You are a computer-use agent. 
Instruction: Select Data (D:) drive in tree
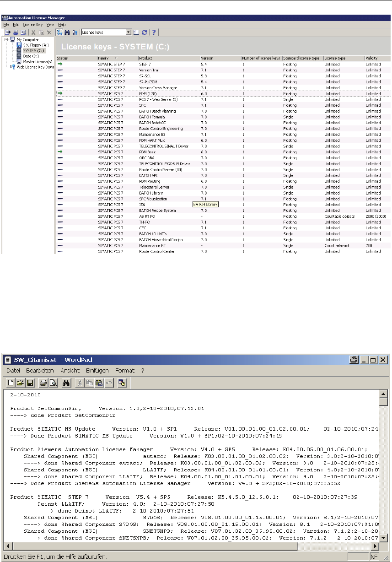31,56
